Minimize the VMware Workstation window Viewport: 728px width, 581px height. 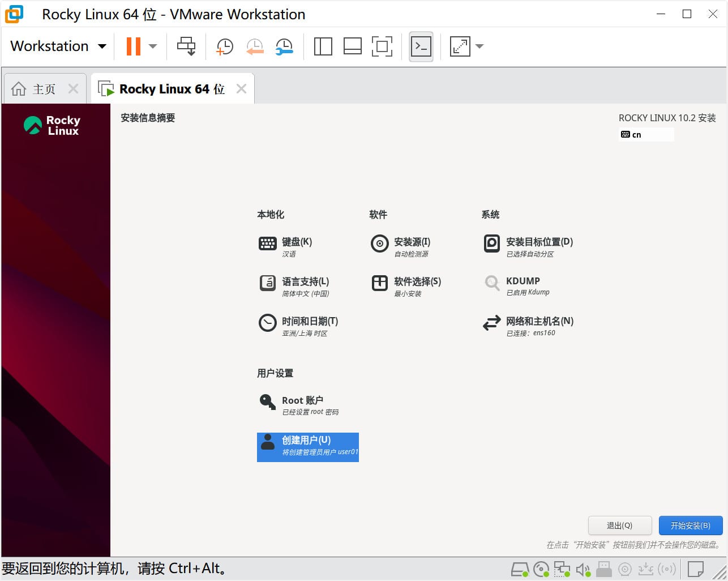(x=661, y=14)
